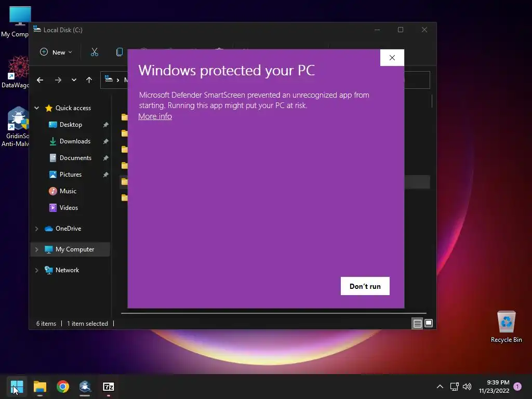Open Desktop in Quick access
The width and height of the screenshot is (532, 399).
pyautogui.click(x=71, y=125)
